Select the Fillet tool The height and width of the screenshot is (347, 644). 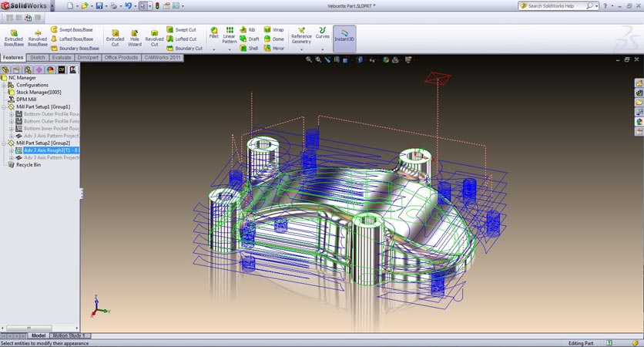tap(213, 32)
